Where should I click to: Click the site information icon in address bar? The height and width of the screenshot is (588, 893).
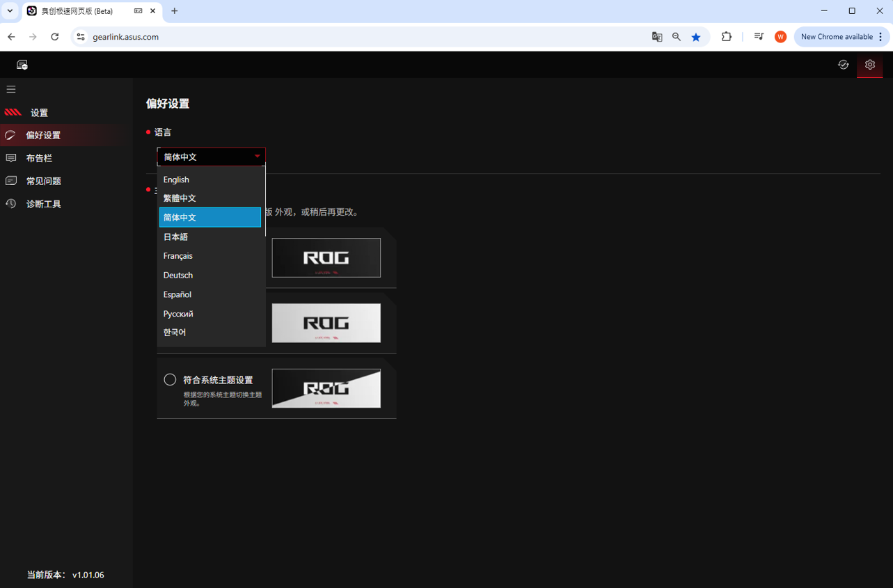pyautogui.click(x=81, y=37)
